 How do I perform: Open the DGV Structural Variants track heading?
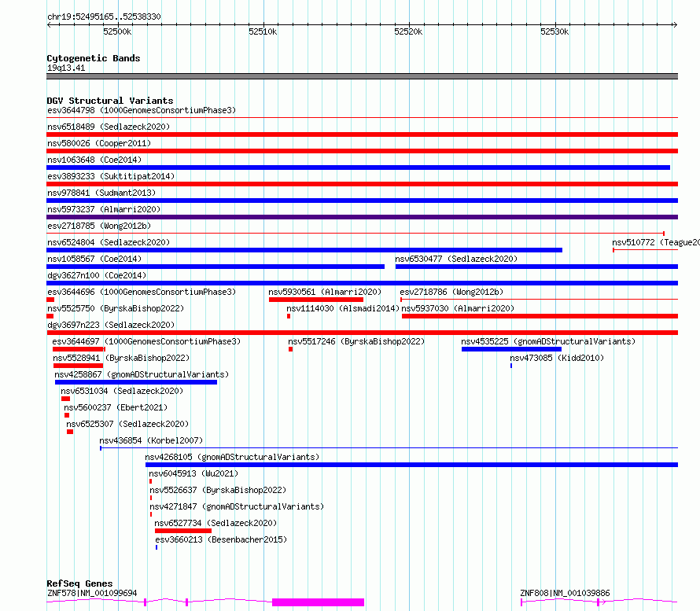coord(110,101)
